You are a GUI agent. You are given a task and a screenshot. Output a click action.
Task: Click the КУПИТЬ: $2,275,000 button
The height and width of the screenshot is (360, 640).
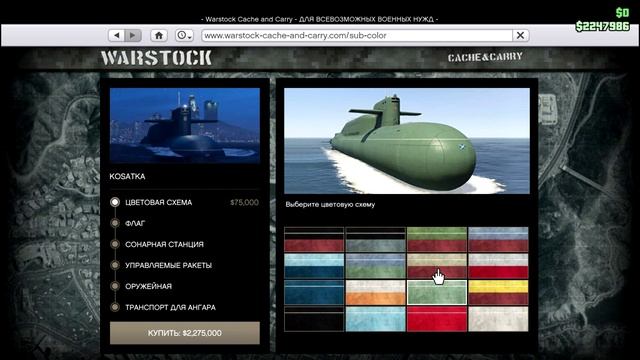(184, 333)
